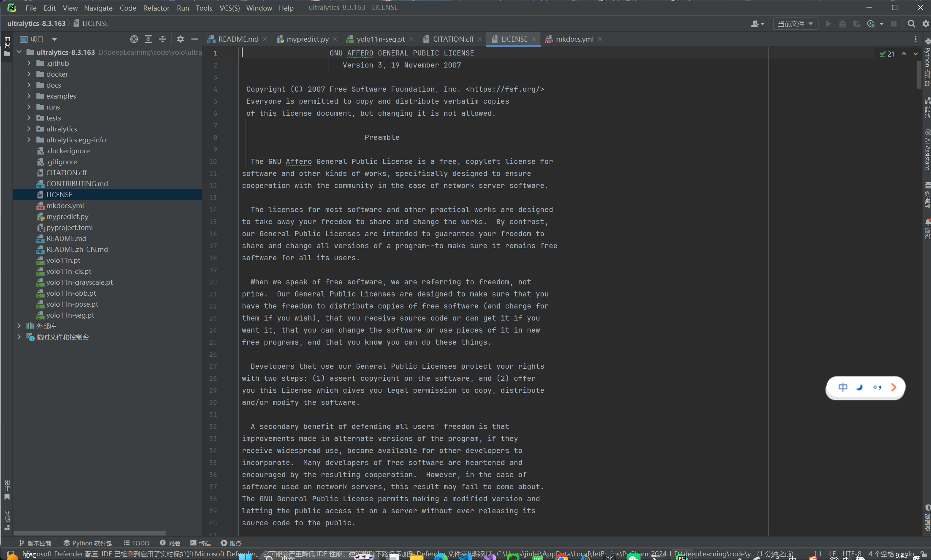Open the editor tabs three-dot menu
Image resolution: width=931 pixels, height=560 pixels.
[915, 39]
